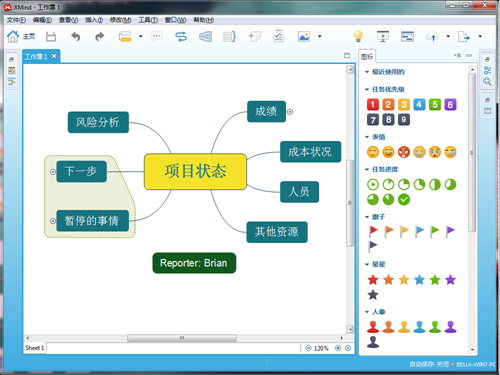Insert a relationship using the toolbar icon

tap(181, 36)
